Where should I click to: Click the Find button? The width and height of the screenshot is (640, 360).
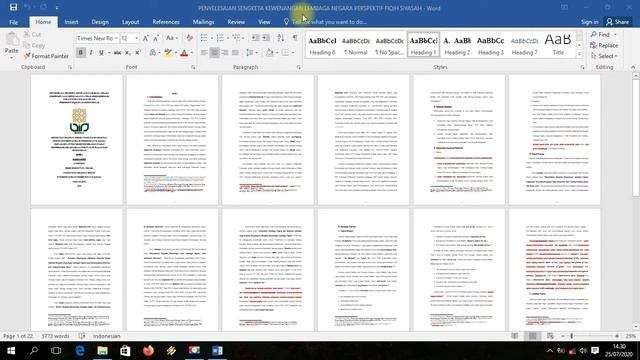[x=601, y=35]
